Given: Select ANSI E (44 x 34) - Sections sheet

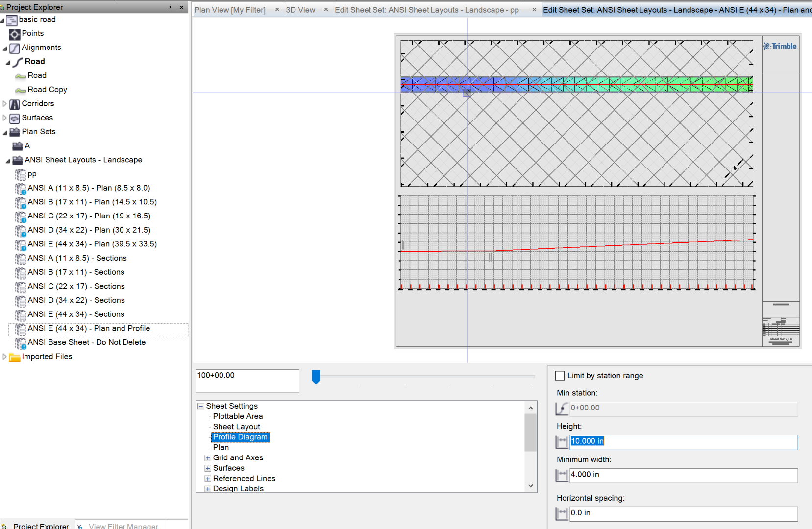Looking at the screenshot, I should coord(76,314).
